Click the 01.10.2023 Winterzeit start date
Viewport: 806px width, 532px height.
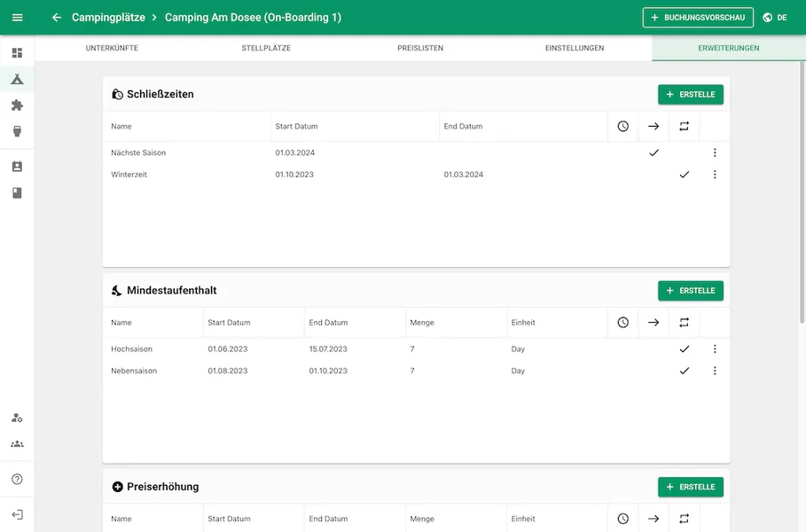pyautogui.click(x=294, y=175)
